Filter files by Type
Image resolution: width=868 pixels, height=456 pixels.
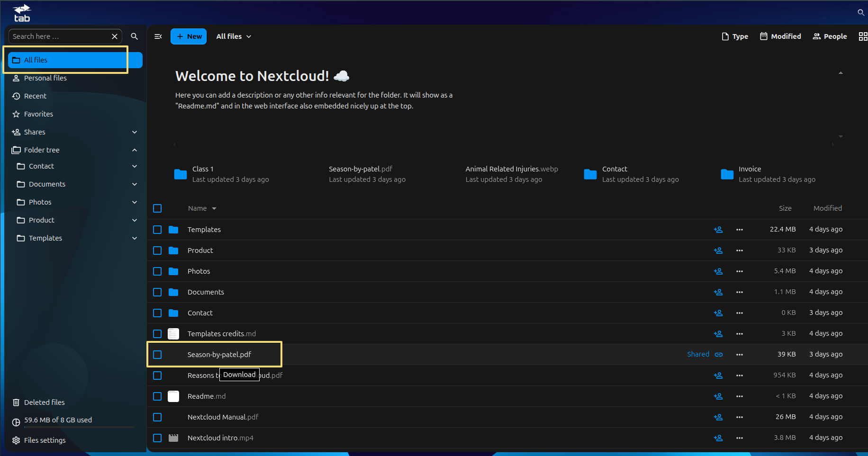735,36
